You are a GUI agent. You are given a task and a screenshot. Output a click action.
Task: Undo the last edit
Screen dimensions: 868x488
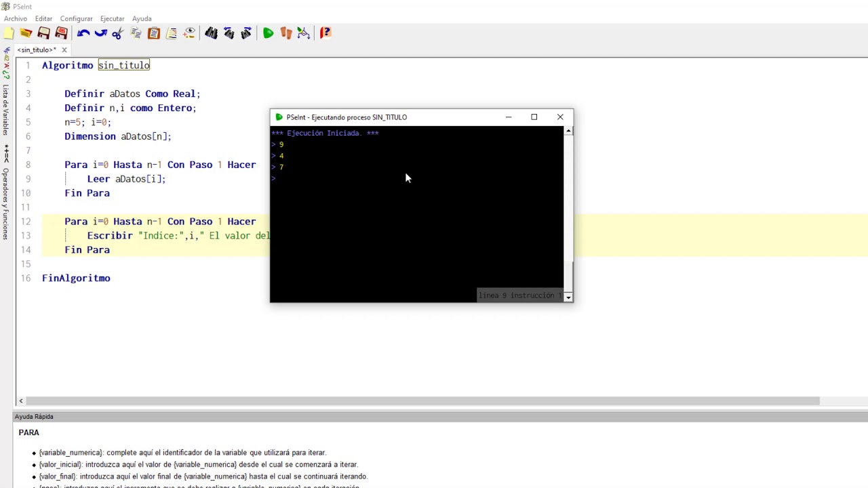83,33
